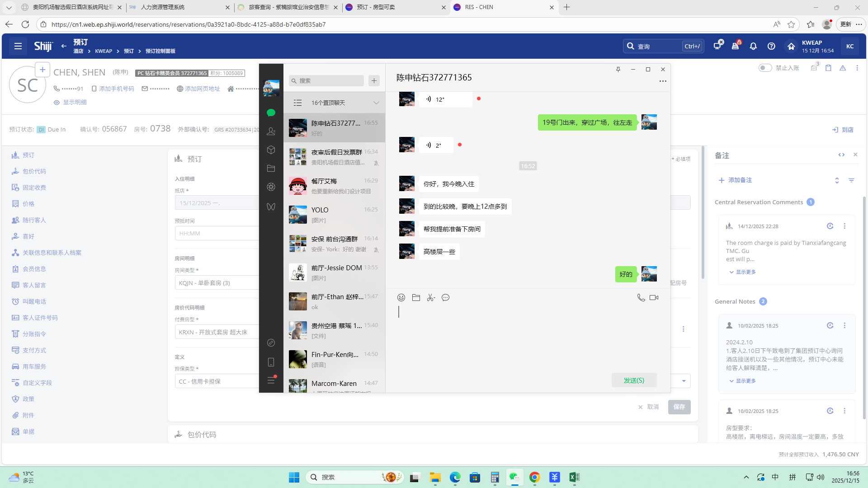Select 支付方式 in left sidebar
The width and height of the screenshot is (868, 488).
point(34,350)
